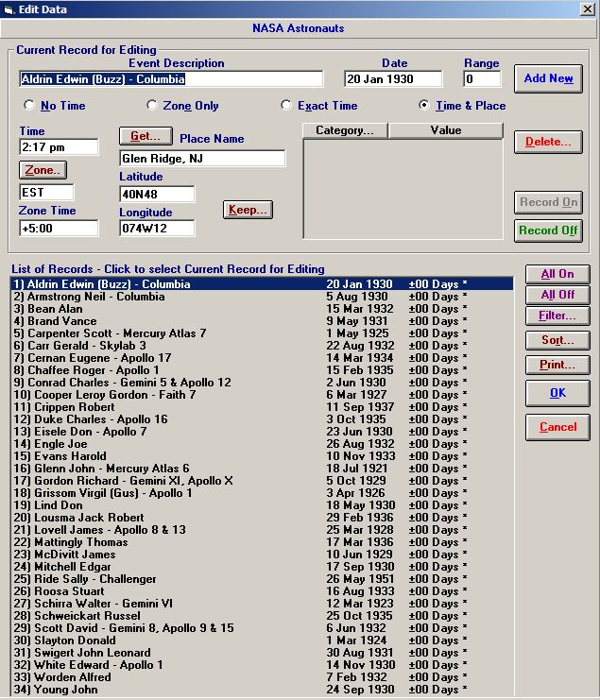The image size is (600, 700).
Task: Enable the Time & Place radio option
Action: (424, 106)
